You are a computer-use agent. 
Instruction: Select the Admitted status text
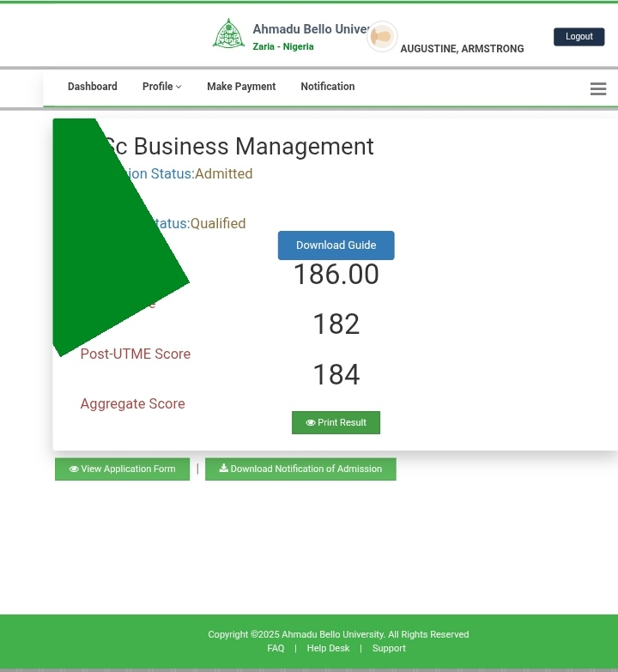[223, 174]
